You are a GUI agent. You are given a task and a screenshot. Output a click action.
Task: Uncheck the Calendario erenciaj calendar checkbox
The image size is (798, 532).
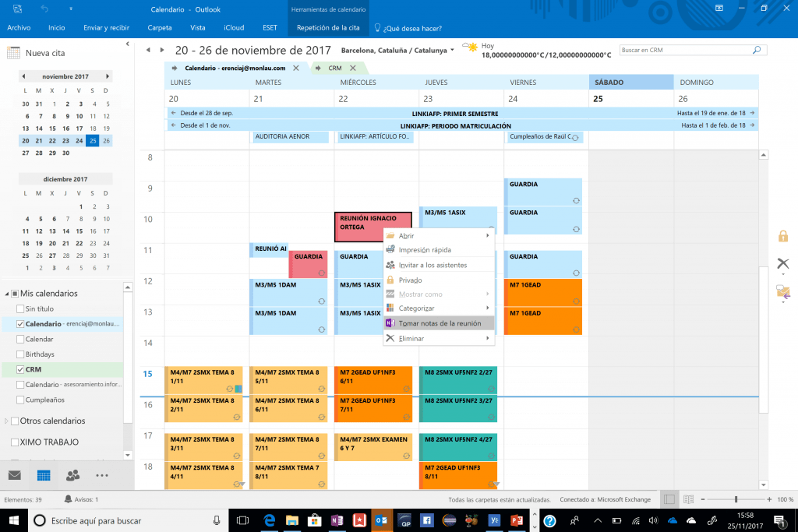pyautogui.click(x=20, y=324)
